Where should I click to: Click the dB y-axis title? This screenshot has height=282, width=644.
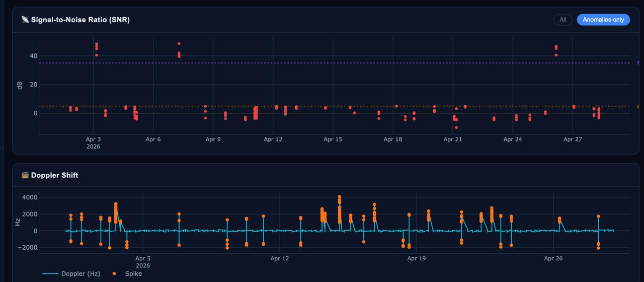tap(20, 85)
